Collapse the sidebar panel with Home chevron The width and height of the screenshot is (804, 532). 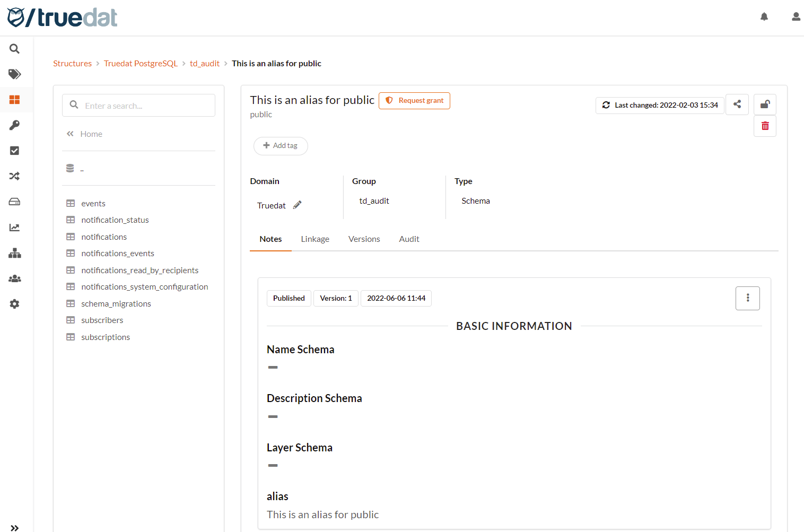click(71, 134)
